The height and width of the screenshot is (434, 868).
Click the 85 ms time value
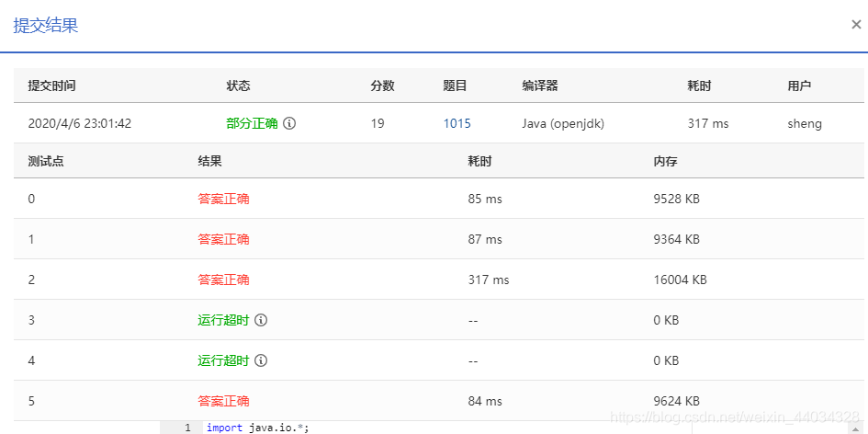(485, 199)
